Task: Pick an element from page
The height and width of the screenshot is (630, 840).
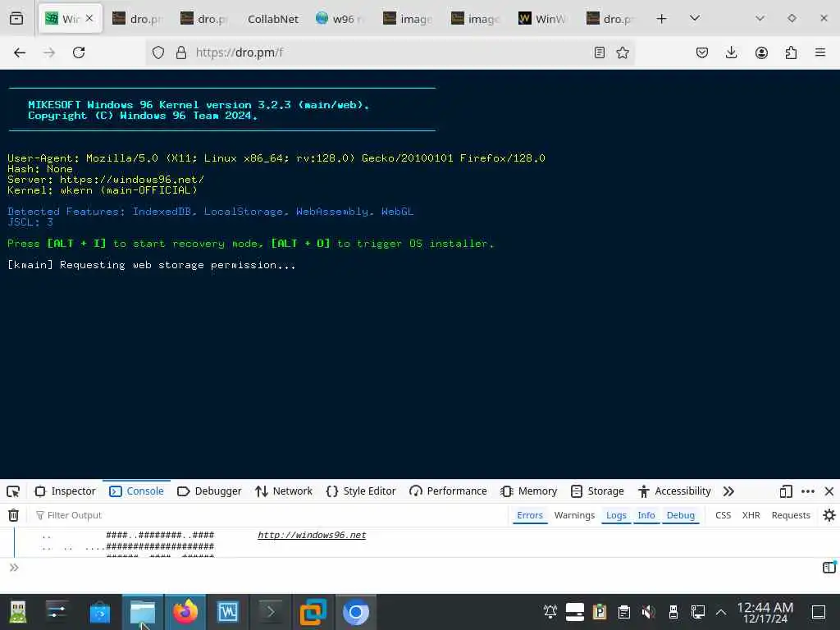Action: click(13, 491)
